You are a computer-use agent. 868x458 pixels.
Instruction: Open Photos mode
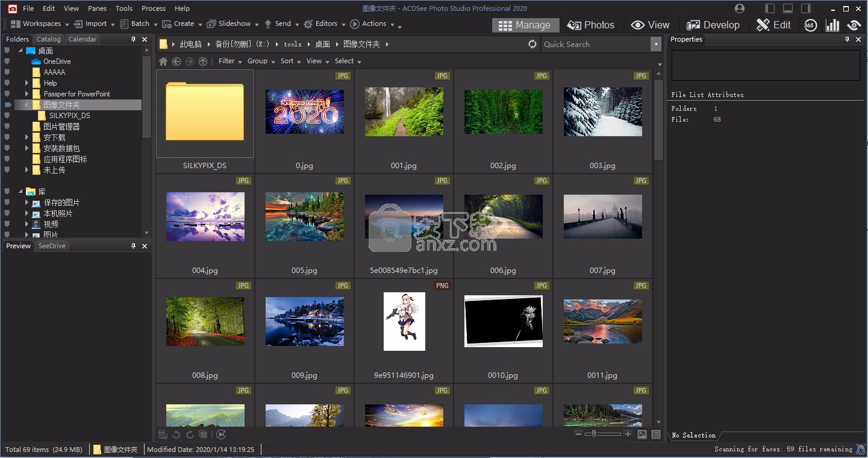pyautogui.click(x=591, y=25)
